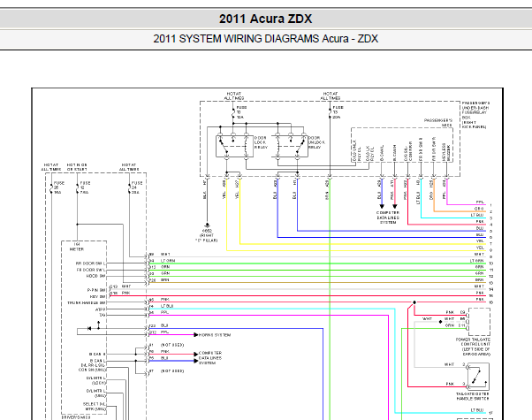Select the "DOOR UNLOCK RELAY" label
The height and width of the screenshot is (420, 532).
click(x=316, y=142)
